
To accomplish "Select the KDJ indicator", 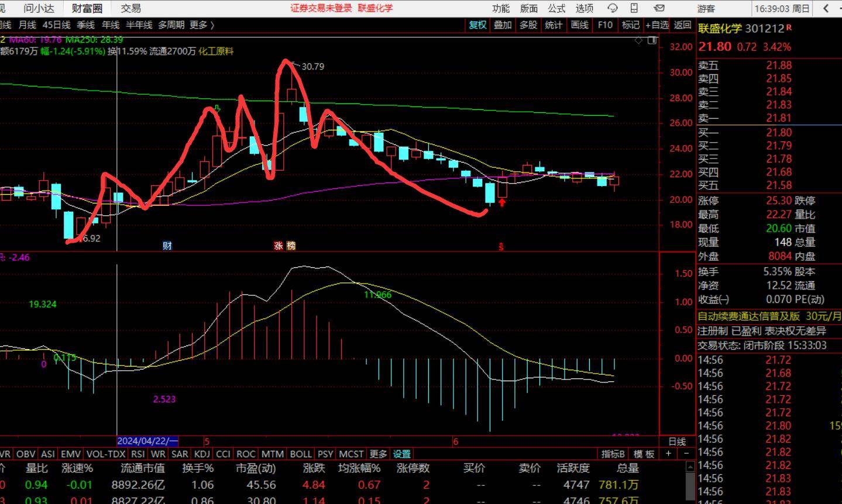I will click(x=202, y=454).
